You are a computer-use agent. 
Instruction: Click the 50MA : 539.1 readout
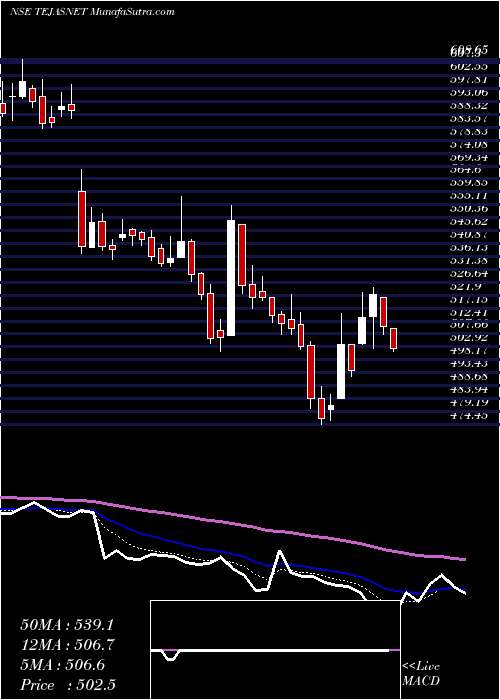tap(66, 624)
